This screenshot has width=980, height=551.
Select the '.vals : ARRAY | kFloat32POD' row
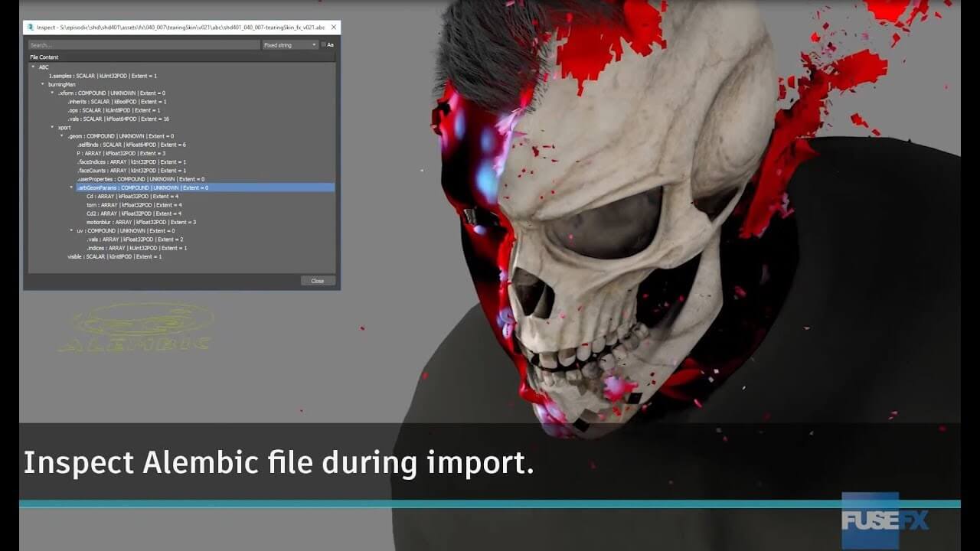[136, 240]
